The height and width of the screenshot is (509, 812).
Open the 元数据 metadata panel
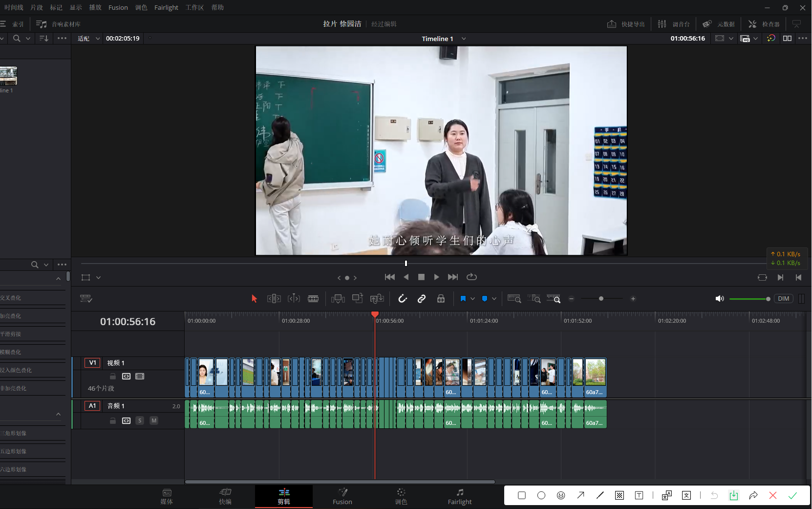point(719,24)
